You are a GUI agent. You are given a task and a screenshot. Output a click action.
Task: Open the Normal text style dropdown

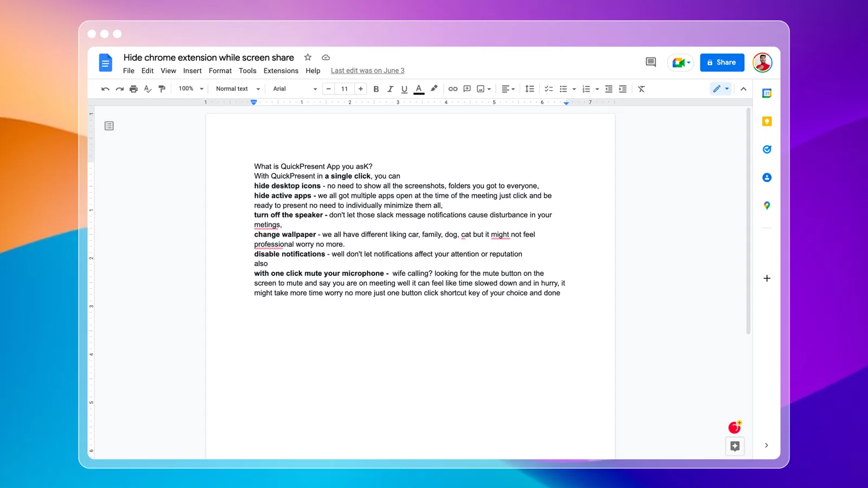(x=238, y=89)
